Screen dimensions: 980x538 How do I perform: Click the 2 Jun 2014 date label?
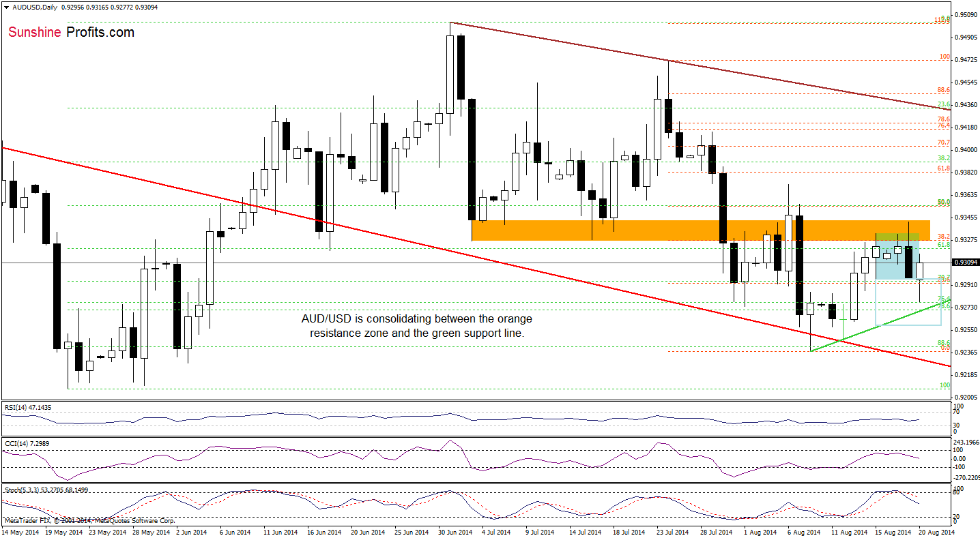click(x=191, y=531)
